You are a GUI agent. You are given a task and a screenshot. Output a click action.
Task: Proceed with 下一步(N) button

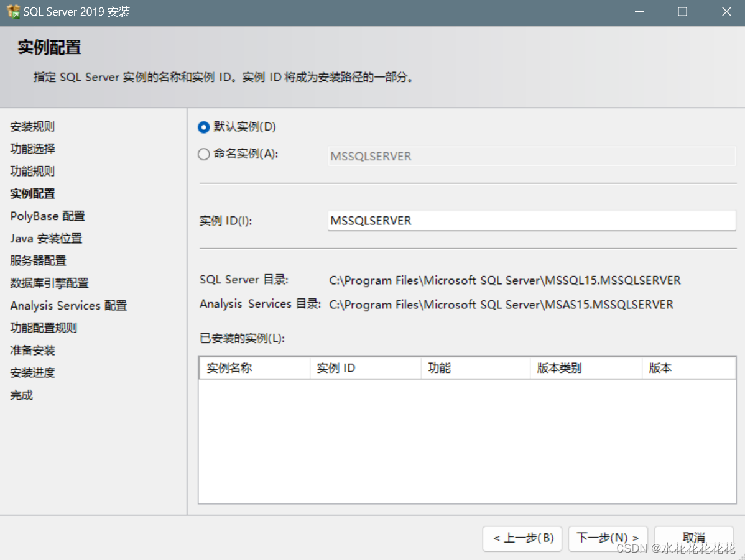point(608,538)
